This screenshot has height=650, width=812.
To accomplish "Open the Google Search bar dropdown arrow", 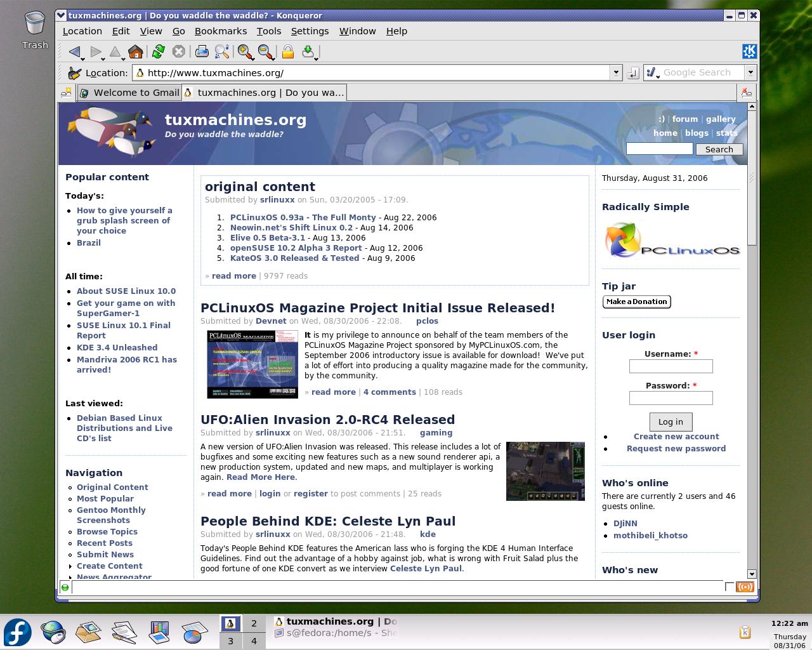I will point(750,73).
